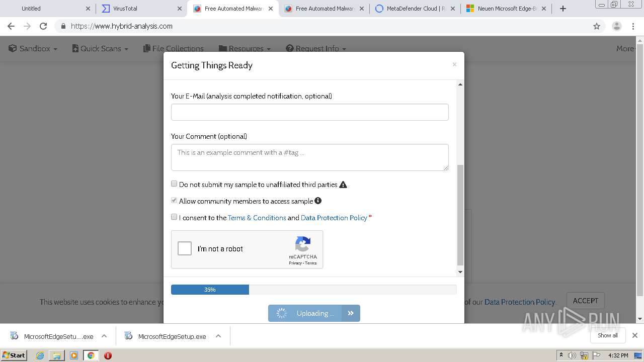The image size is (644, 362).
Task: Open options for second MicrosoftEdgeSetup.exe download
Action: coord(218,336)
